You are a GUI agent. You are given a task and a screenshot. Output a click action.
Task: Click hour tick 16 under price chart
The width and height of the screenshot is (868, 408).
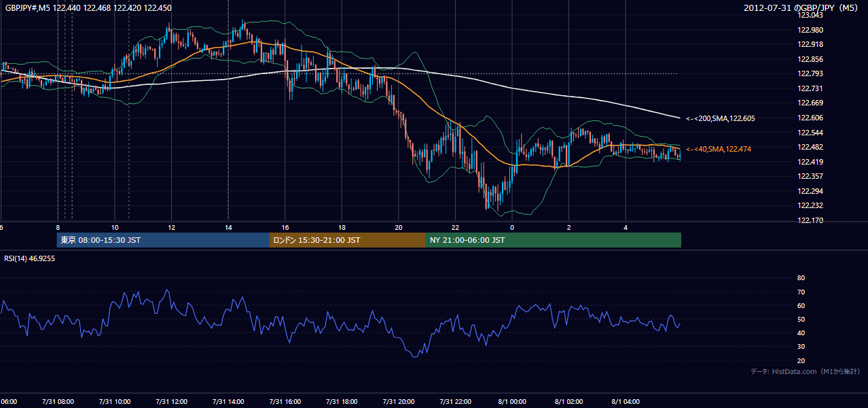tap(285, 228)
